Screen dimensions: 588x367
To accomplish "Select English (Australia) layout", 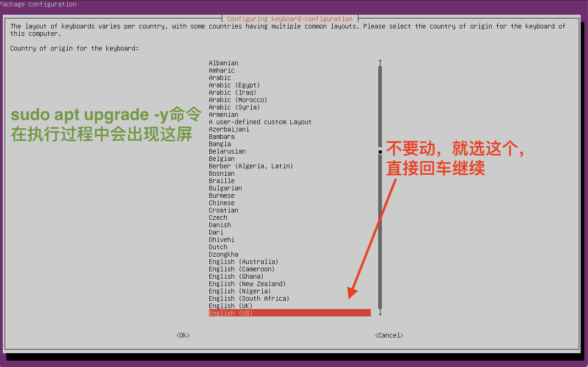I will pyautogui.click(x=244, y=262).
